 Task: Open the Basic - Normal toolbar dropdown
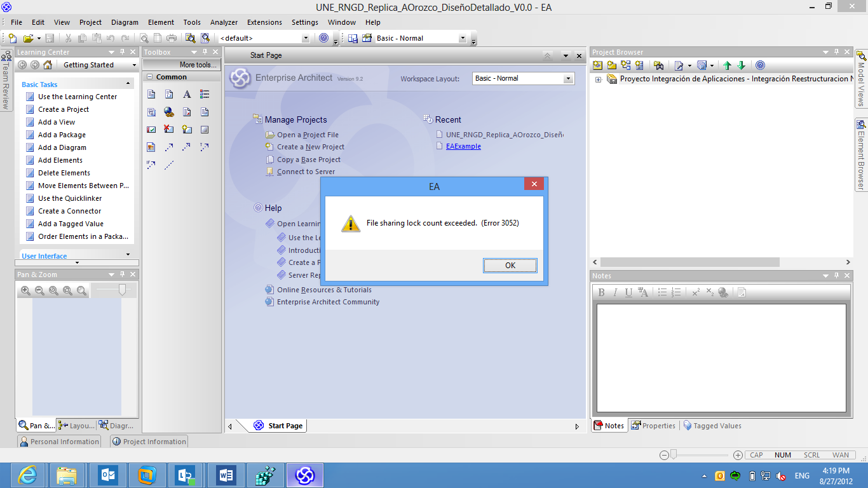[463, 38]
